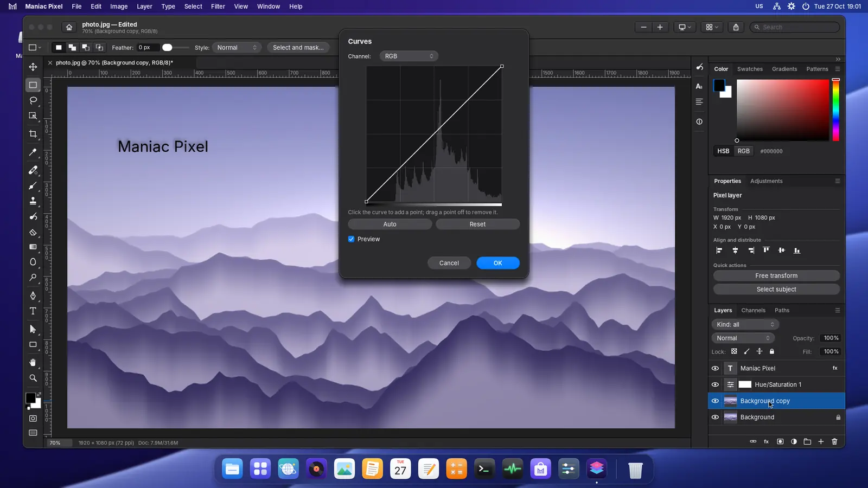Image resolution: width=868 pixels, height=488 pixels.
Task: Toggle visibility of Background copy layer
Action: (715, 401)
